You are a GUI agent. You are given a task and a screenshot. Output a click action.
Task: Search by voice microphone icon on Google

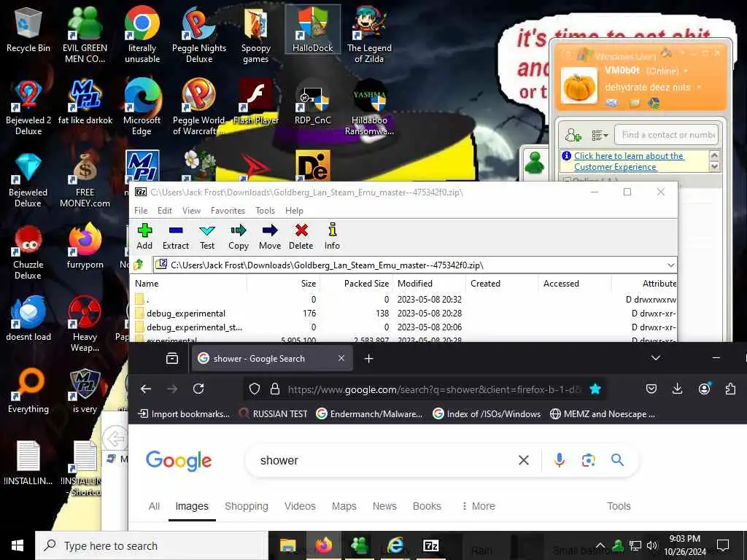560,460
